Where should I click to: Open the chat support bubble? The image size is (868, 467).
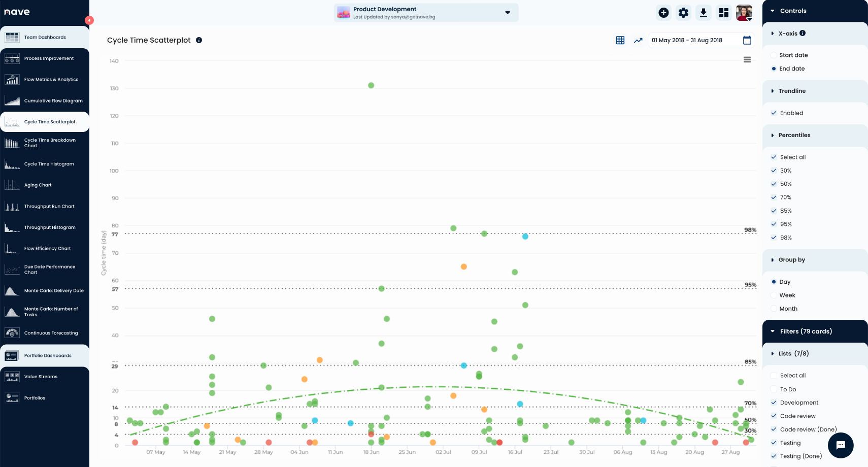[840, 445]
